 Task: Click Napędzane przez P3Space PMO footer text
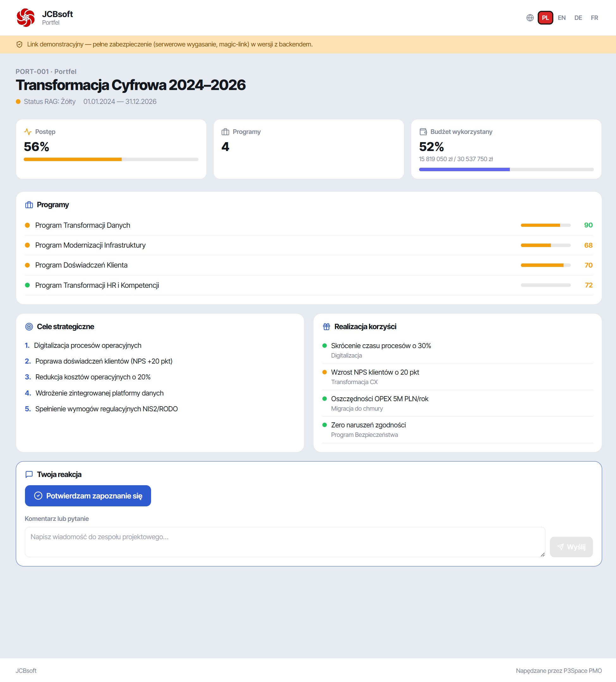click(x=559, y=671)
